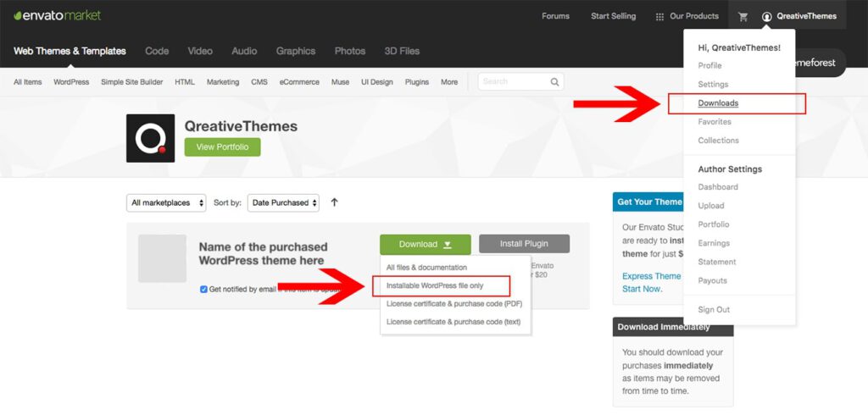
Task: Select All files & documentation option
Action: pos(427,268)
